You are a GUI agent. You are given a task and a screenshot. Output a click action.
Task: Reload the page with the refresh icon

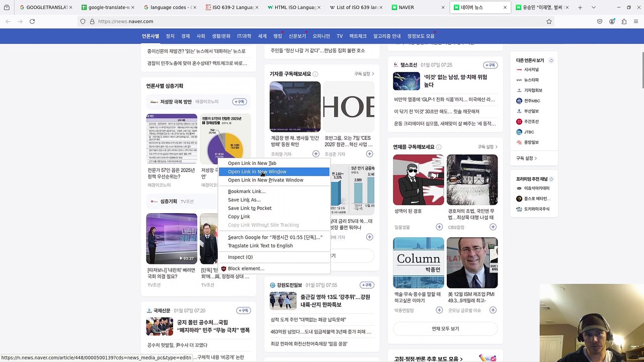pos(32,22)
